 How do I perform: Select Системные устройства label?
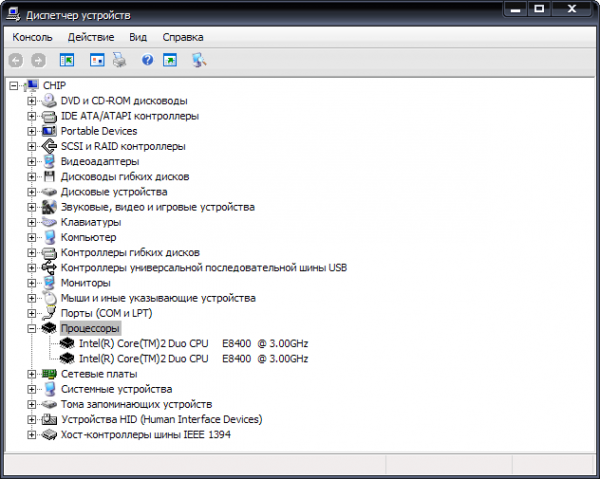click(x=116, y=389)
